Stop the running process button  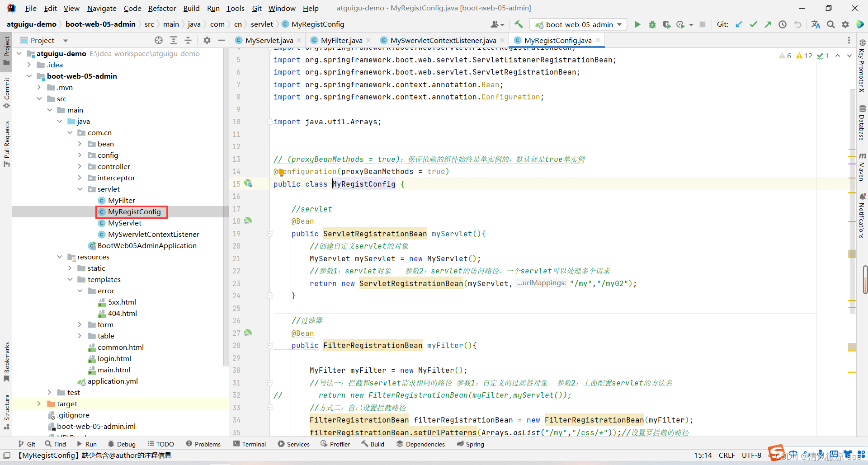[x=703, y=24]
